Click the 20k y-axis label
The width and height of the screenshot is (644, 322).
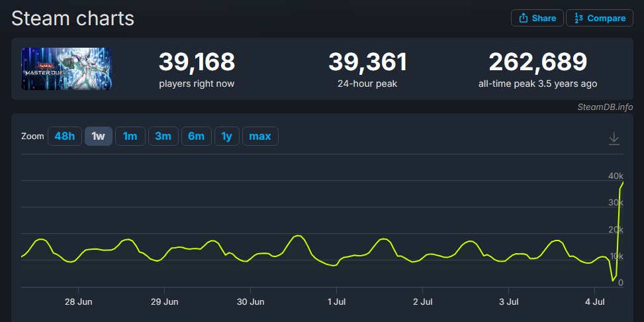point(616,229)
